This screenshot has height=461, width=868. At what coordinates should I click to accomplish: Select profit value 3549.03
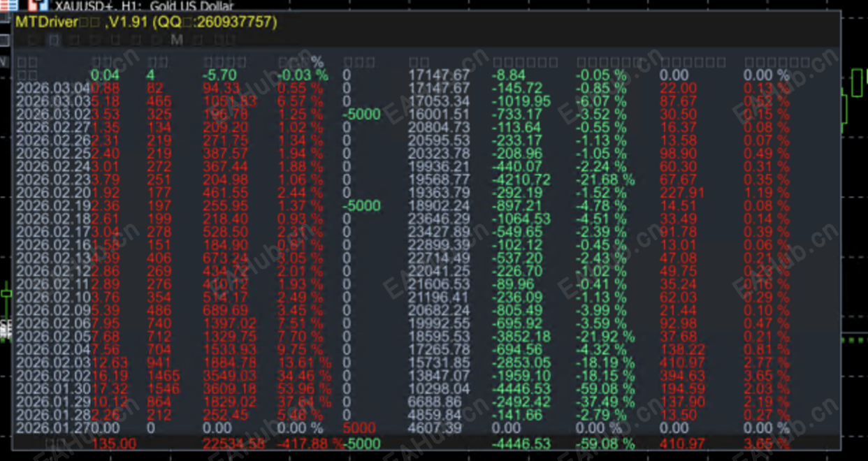tap(230, 376)
